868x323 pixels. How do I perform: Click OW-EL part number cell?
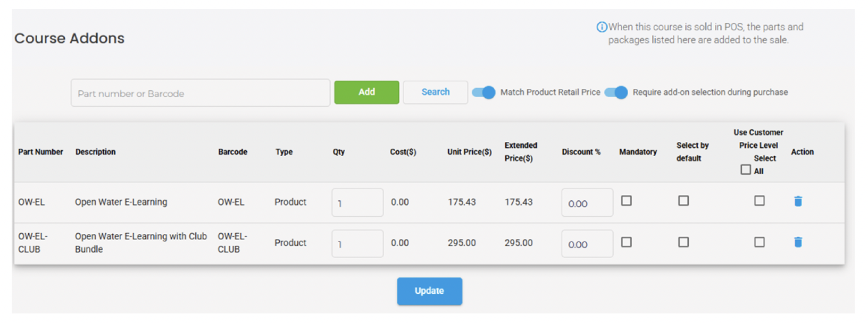point(31,202)
